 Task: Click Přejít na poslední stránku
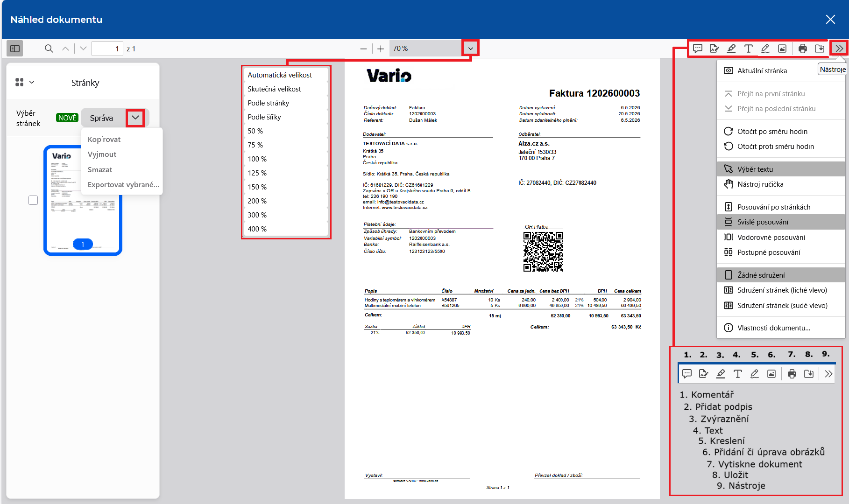pyautogui.click(x=781, y=109)
